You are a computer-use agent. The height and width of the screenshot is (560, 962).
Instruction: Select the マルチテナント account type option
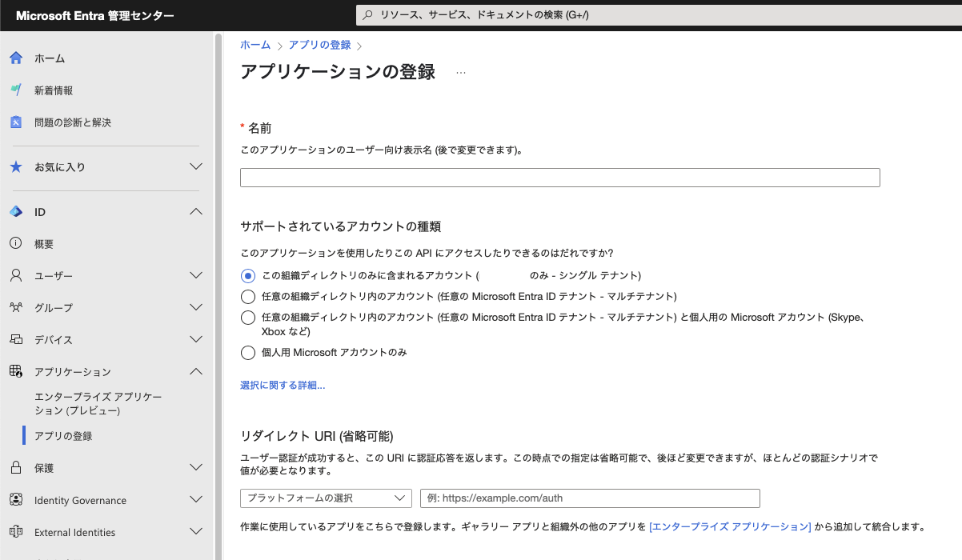coord(247,297)
